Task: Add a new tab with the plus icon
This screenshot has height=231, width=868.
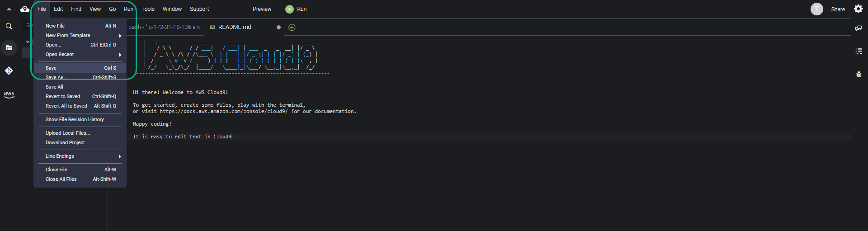Action: [x=292, y=28]
